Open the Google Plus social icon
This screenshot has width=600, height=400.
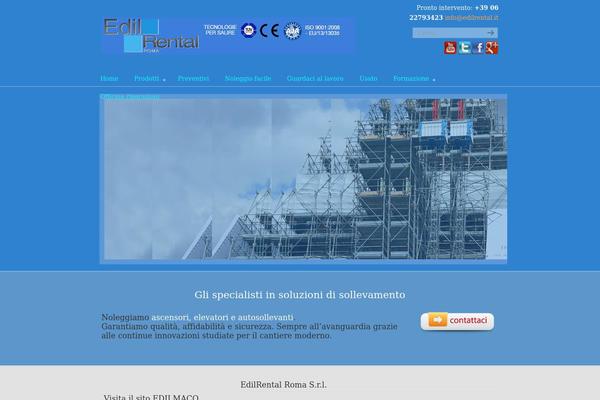492,48
